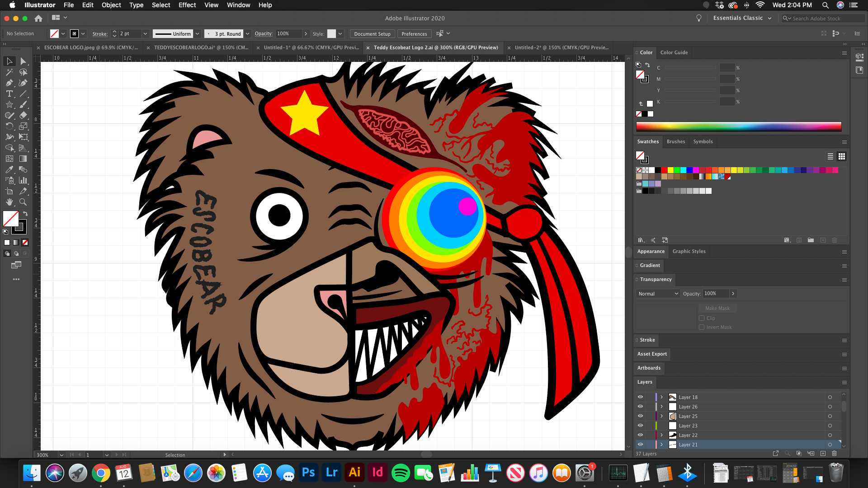This screenshot has height=488, width=868.
Task: Select the Hand tool
Action: 9,202
